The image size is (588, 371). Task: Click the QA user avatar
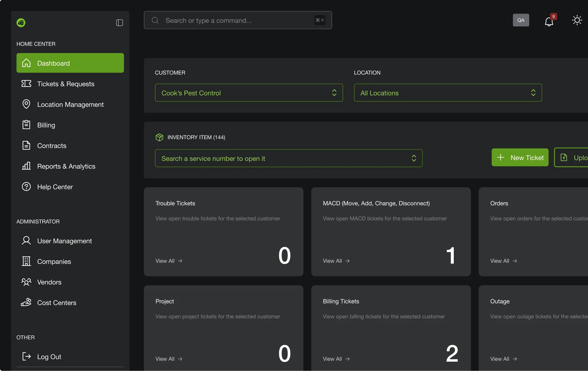coord(521,20)
